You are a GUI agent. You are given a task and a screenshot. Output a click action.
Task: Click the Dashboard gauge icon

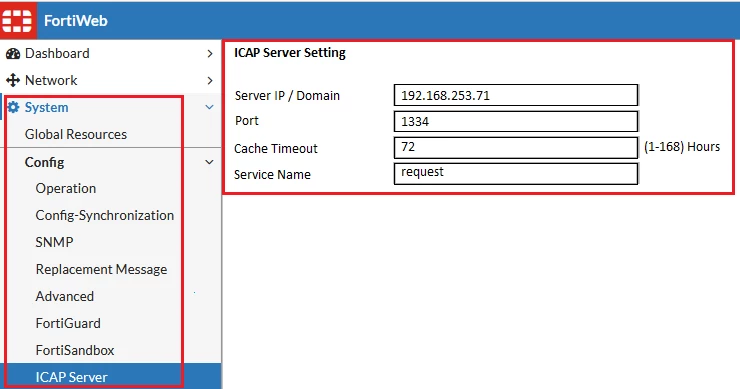(x=13, y=53)
